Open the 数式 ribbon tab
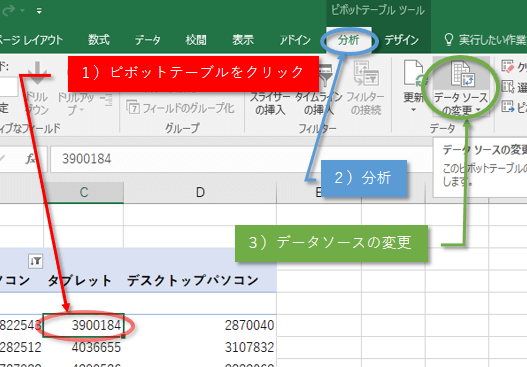Viewport: 527px width, 367px height. point(98,40)
